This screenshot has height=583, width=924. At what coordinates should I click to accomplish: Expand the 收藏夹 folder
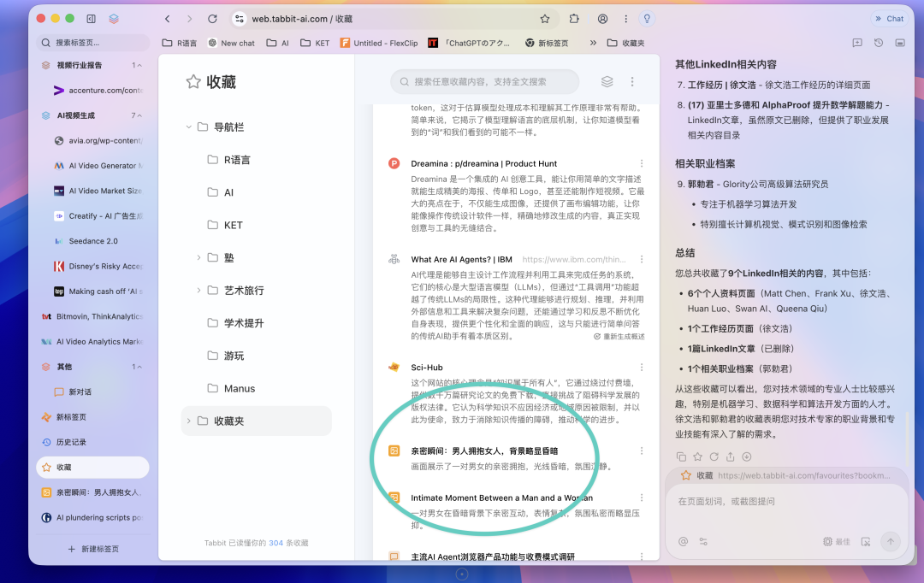(188, 421)
